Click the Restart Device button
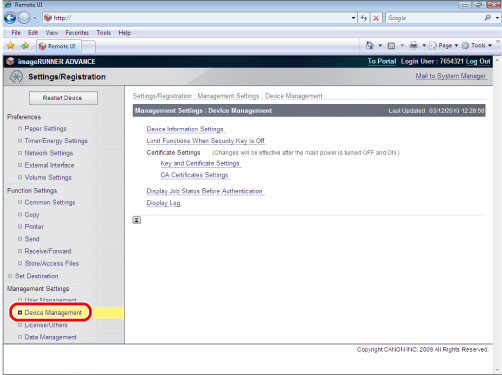The image size is (502, 375). [x=63, y=98]
